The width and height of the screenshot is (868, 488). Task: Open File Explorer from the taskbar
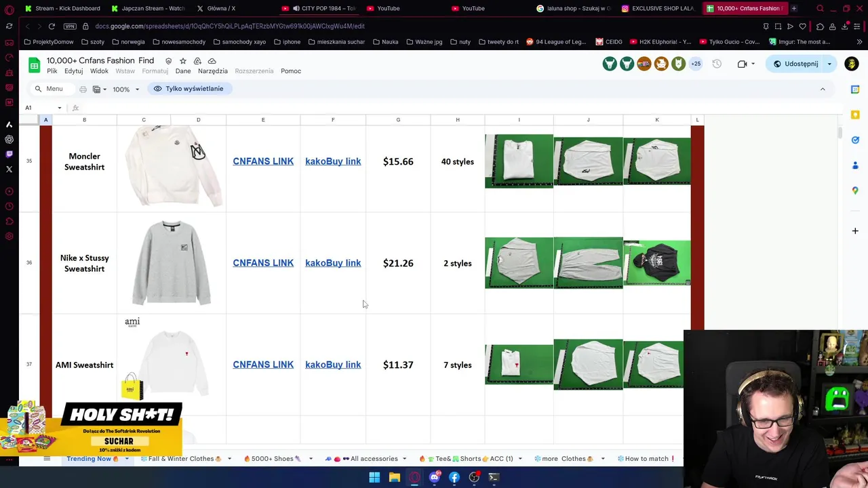(394, 477)
